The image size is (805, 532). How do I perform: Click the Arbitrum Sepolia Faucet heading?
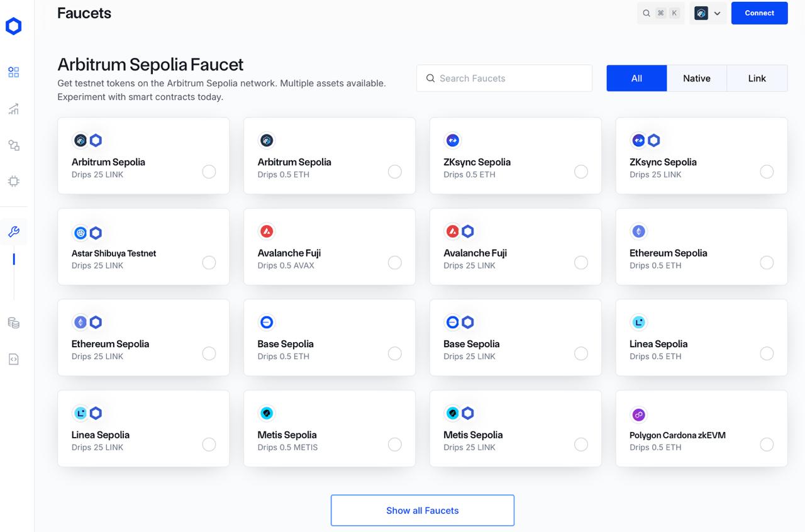150,64
